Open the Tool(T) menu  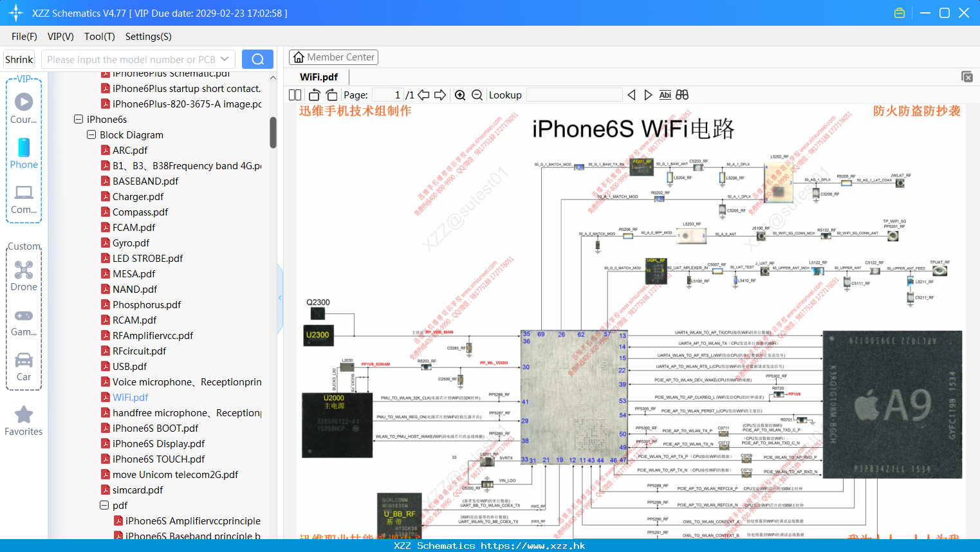[x=100, y=37]
